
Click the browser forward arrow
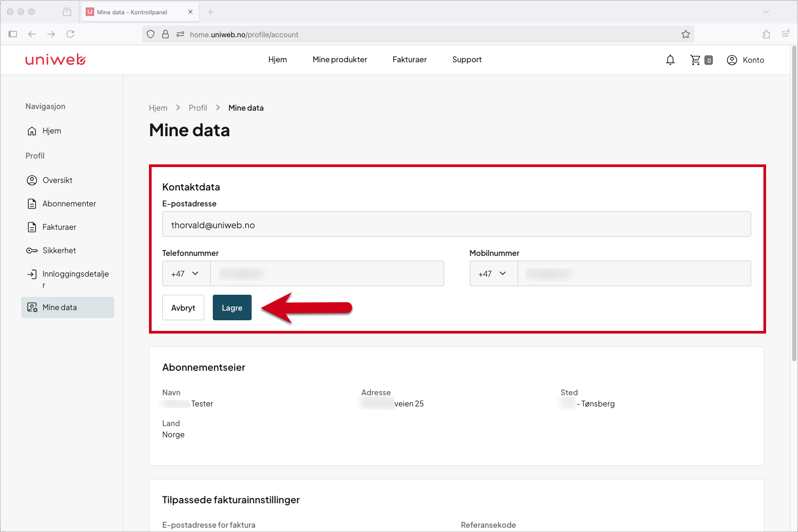[x=51, y=34]
